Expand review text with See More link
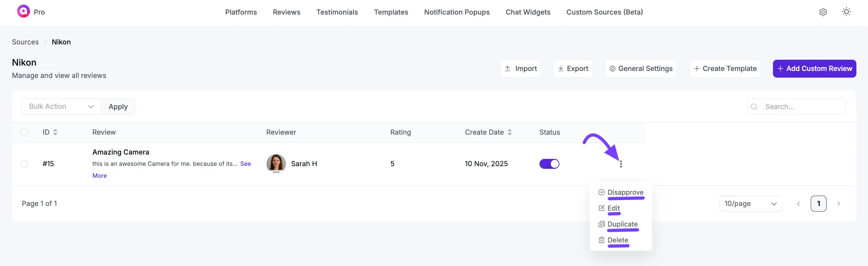This screenshot has height=266, width=868. (x=245, y=164)
